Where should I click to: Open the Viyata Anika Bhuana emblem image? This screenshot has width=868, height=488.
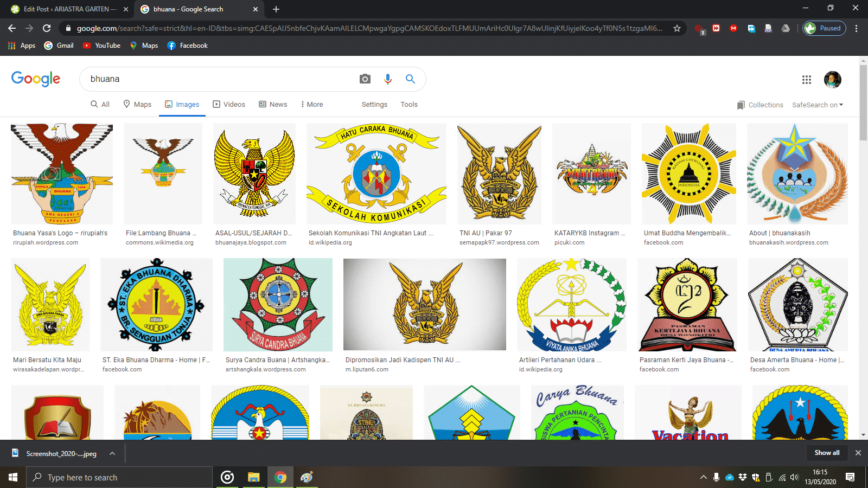click(x=572, y=305)
